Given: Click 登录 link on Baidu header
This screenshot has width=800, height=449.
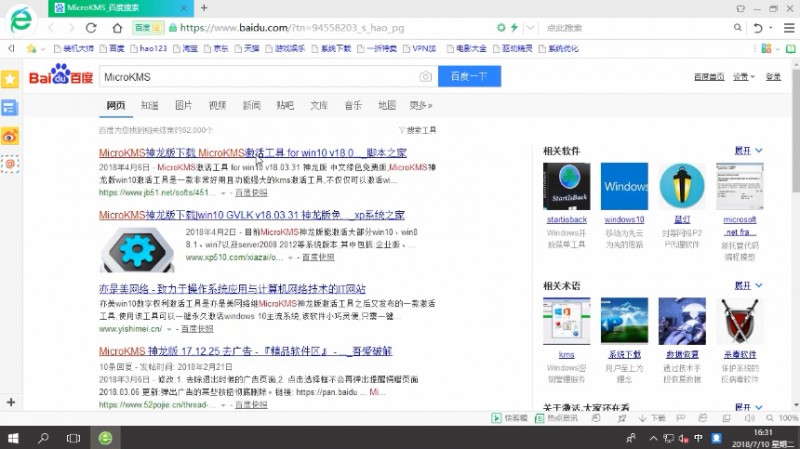Looking at the screenshot, I should pos(773,77).
